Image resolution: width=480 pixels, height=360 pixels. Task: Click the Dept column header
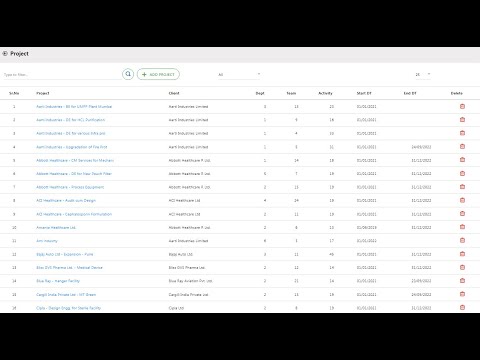(x=260, y=93)
